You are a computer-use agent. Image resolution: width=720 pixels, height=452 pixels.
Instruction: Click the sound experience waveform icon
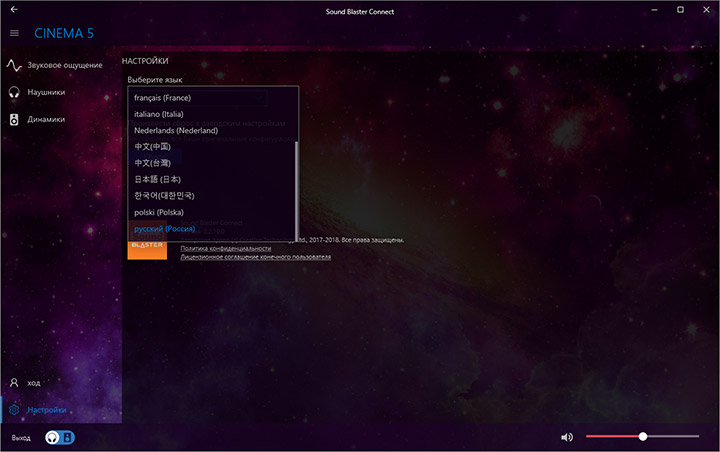click(x=14, y=66)
